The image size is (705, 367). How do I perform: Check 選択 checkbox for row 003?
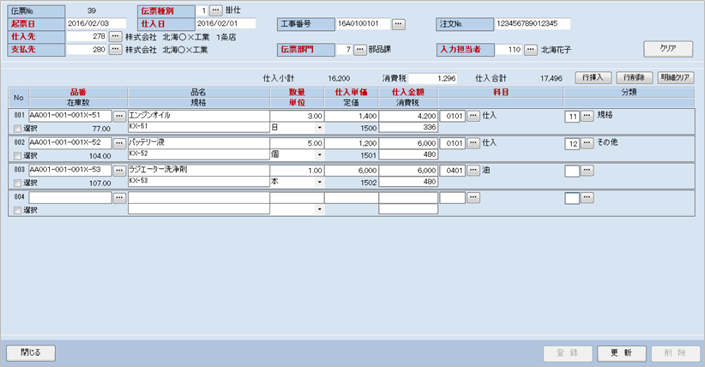tap(18, 183)
